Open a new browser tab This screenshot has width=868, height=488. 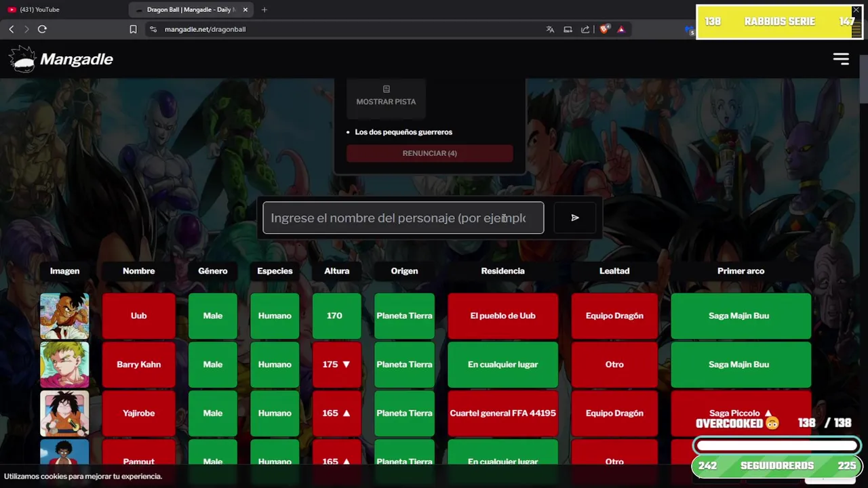pos(264,9)
